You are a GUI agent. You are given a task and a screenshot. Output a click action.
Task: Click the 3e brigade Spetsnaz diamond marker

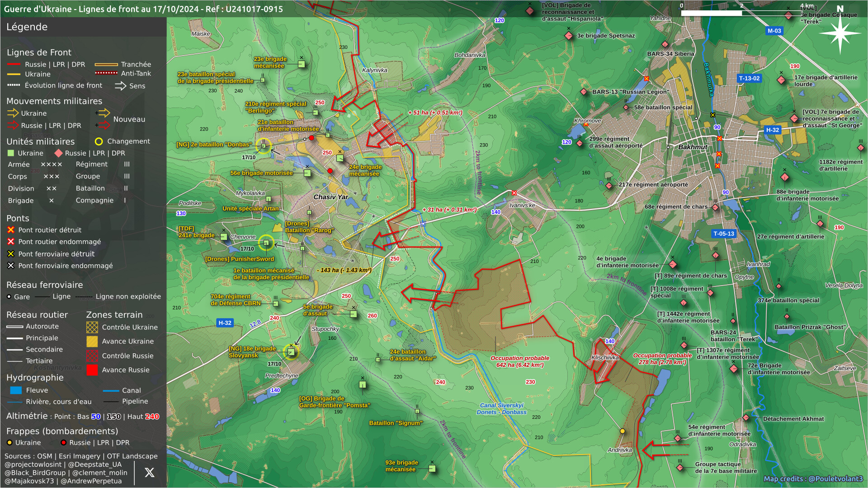tap(569, 36)
